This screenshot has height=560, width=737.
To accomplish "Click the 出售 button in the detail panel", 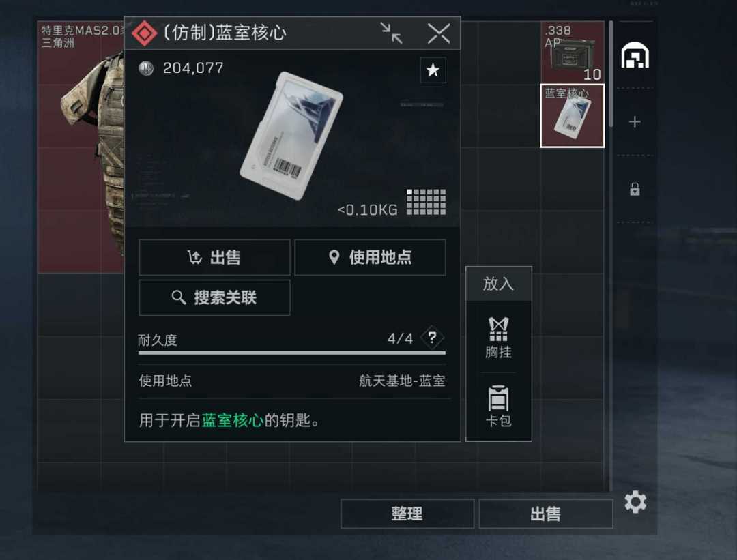I will 214,257.
